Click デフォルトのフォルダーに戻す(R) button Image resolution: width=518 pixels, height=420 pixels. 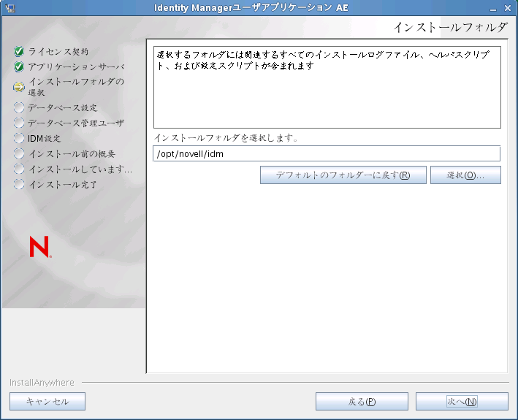click(x=343, y=175)
